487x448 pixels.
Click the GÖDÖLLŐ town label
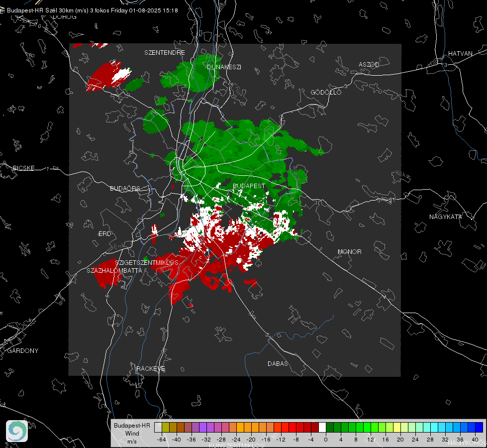[326, 92]
